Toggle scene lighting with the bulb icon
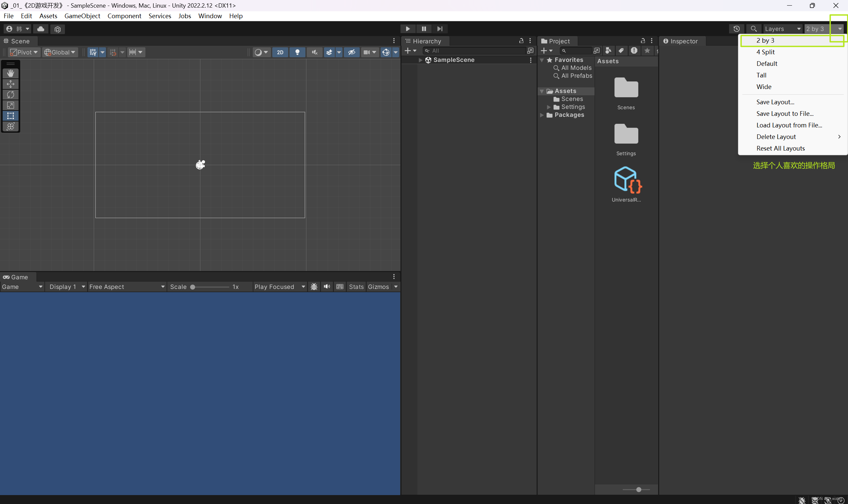This screenshot has height=504, width=848. point(297,52)
